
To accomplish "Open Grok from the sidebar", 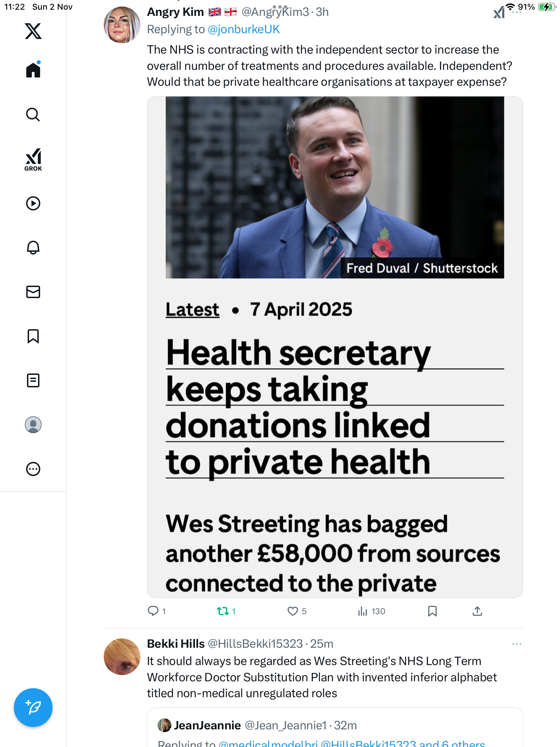I will point(33,159).
